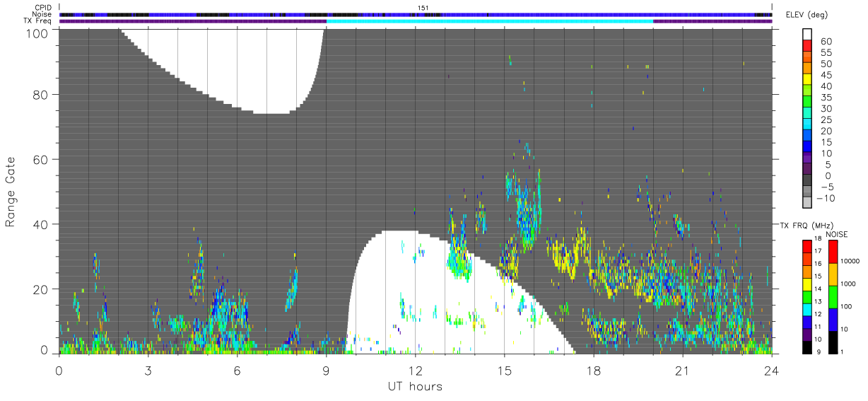This screenshot has width=868, height=401.
Task: Click the Range Gate tick label 80
Action: point(40,94)
